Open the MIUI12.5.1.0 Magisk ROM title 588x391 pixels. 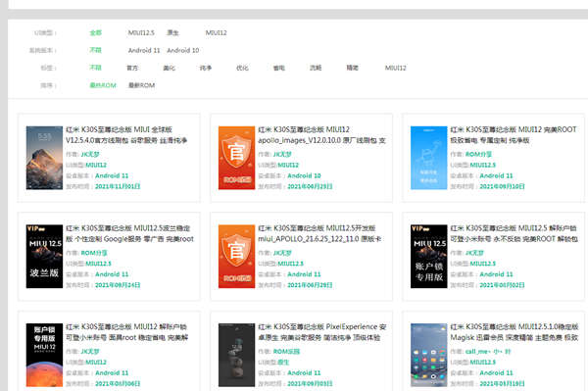(x=514, y=332)
